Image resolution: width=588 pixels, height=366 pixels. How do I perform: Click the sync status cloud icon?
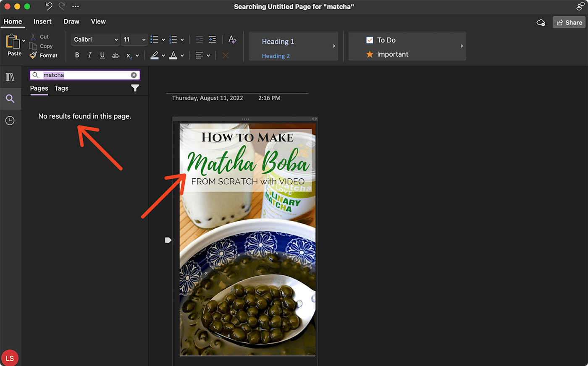541,23
